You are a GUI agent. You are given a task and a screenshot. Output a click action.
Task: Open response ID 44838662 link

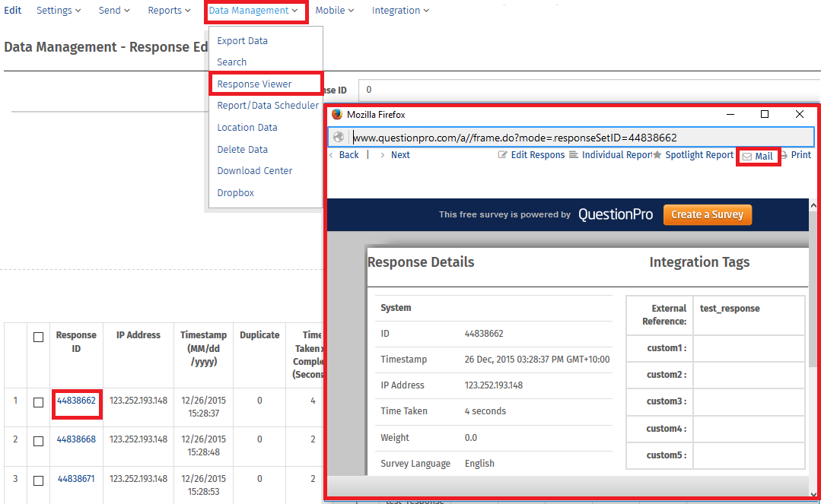[x=76, y=401]
